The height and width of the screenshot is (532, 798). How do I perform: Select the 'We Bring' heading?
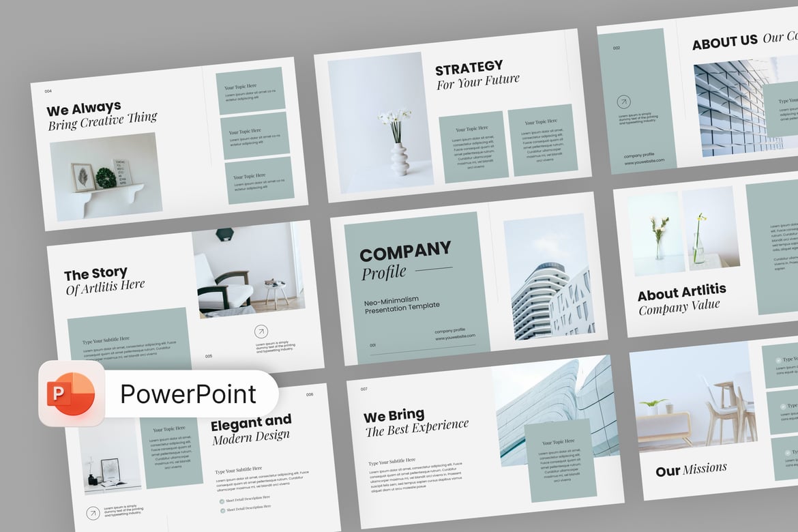pos(394,416)
